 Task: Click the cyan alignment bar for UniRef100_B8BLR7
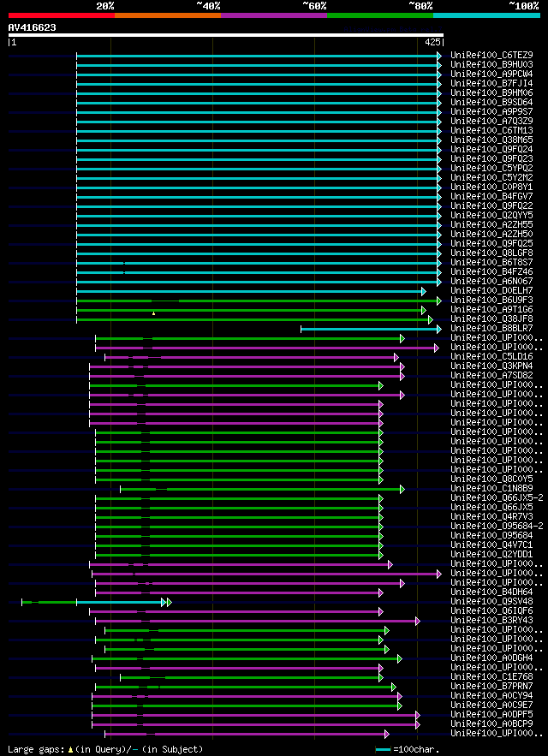(369, 329)
